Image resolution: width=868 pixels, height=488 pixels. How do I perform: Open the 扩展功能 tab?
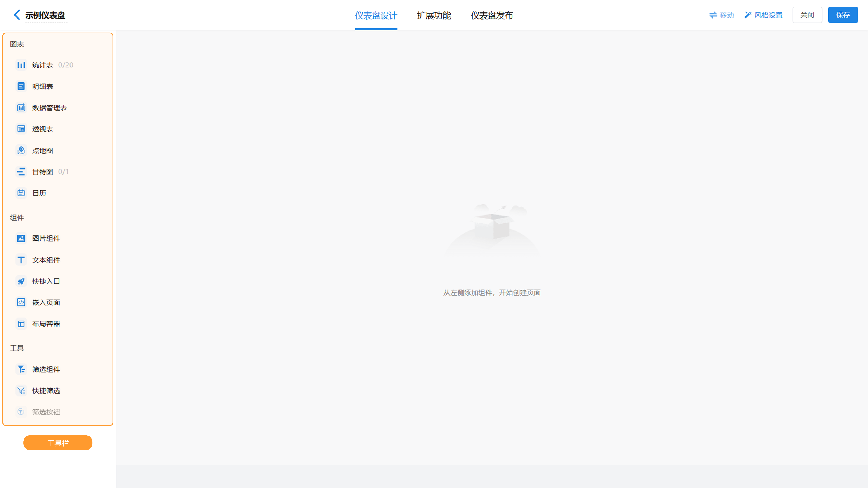(x=434, y=15)
